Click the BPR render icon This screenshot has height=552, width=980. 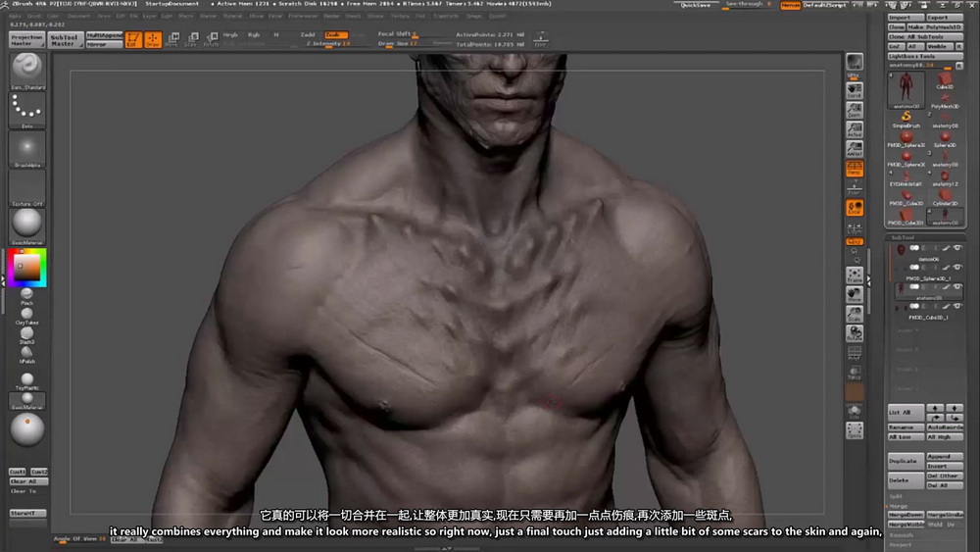[x=855, y=63]
